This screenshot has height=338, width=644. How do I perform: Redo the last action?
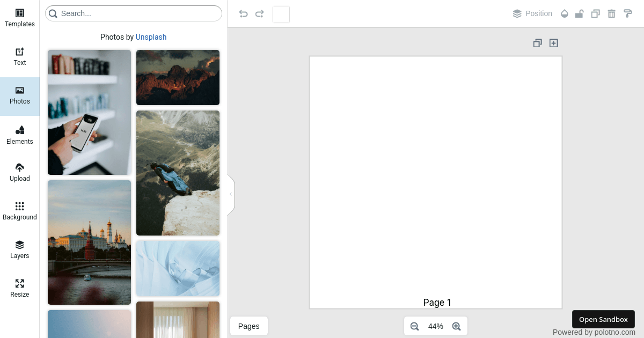260,14
